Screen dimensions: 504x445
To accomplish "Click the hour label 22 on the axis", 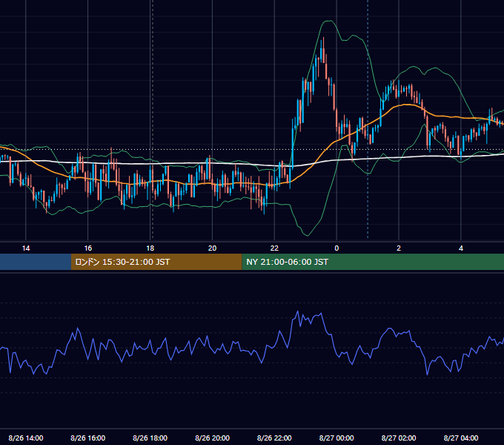I will (x=274, y=248).
